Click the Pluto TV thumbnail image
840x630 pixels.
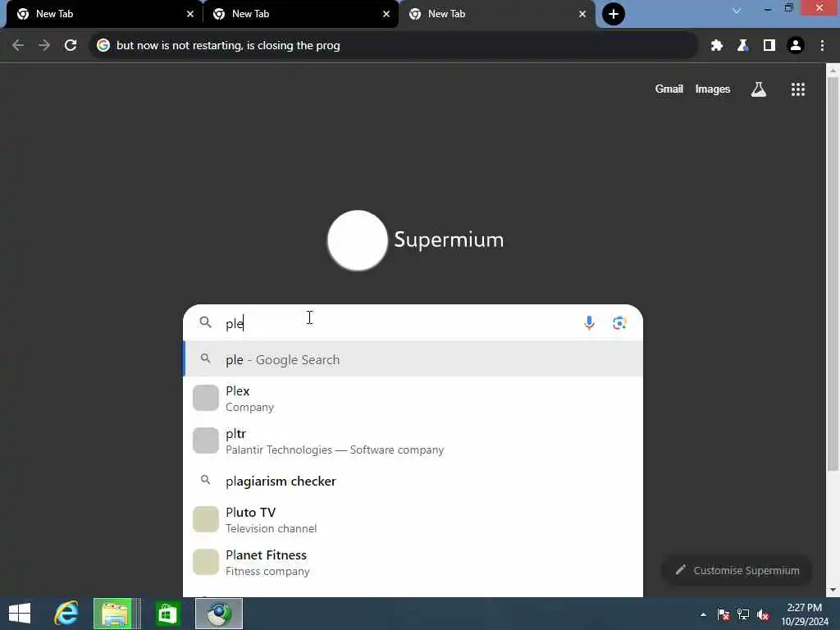point(206,519)
